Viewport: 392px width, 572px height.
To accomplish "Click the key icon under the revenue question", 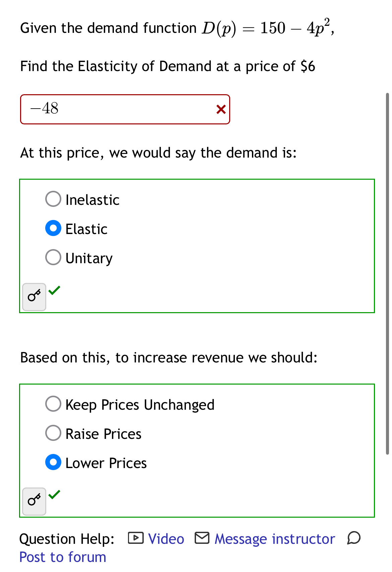I will tap(34, 501).
